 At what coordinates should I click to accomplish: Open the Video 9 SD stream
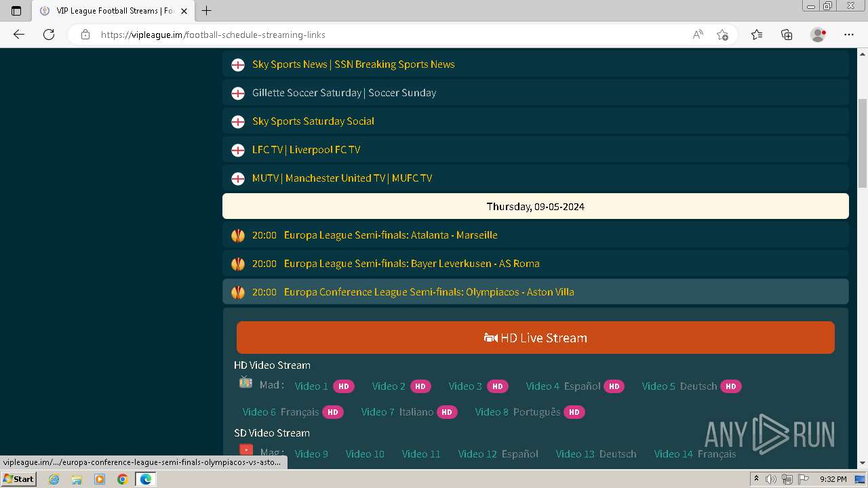point(311,454)
